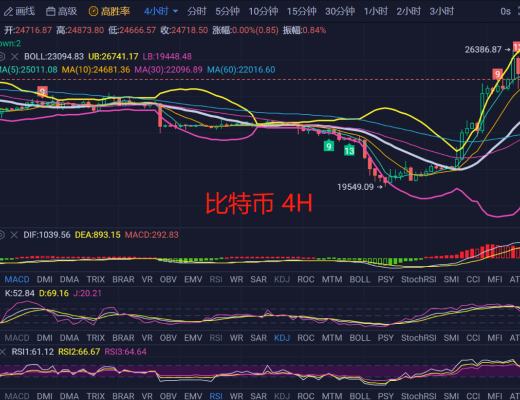The width and height of the screenshot is (520, 400).
Task: Select highlighted MACD tab under the histogram
Action: point(17,279)
